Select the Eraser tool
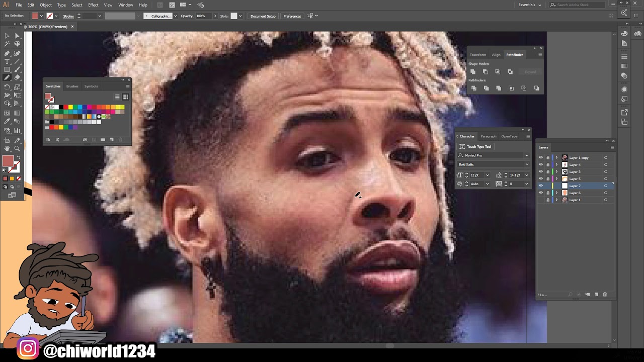644x362 pixels. [x=17, y=77]
